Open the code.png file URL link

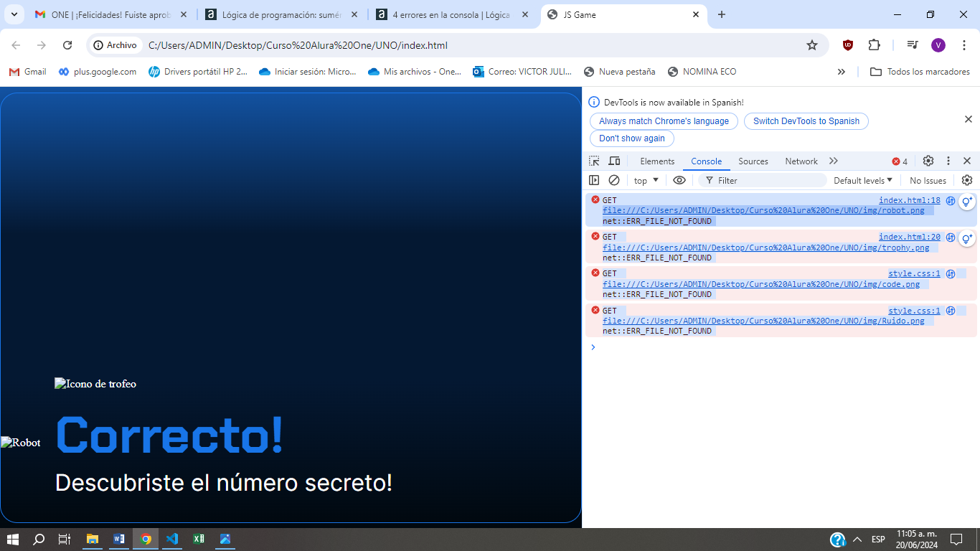click(761, 284)
